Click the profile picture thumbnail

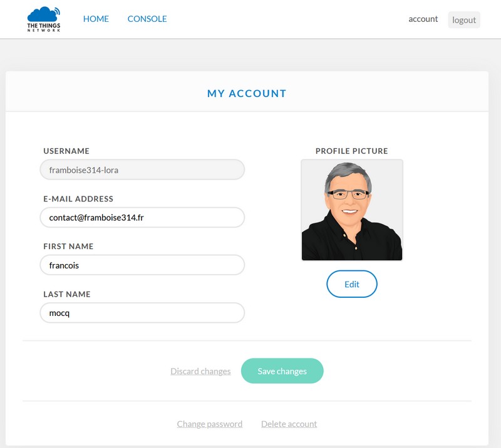click(x=352, y=210)
